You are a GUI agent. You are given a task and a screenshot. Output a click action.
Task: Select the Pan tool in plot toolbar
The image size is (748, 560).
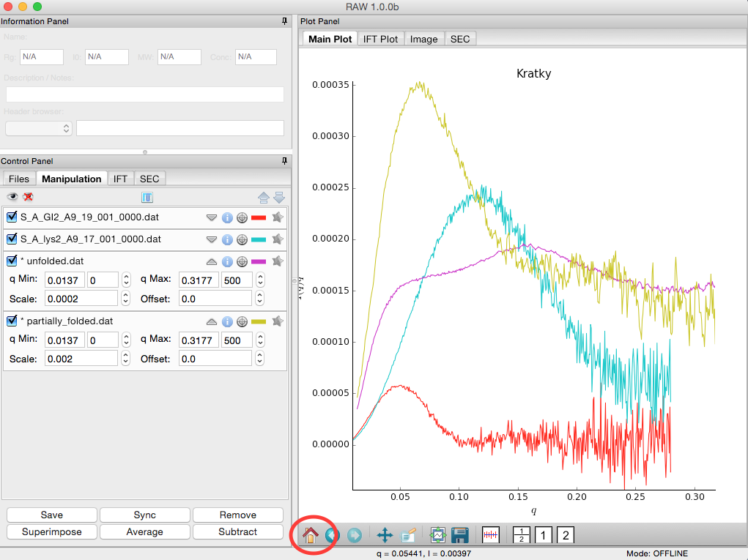(x=385, y=535)
